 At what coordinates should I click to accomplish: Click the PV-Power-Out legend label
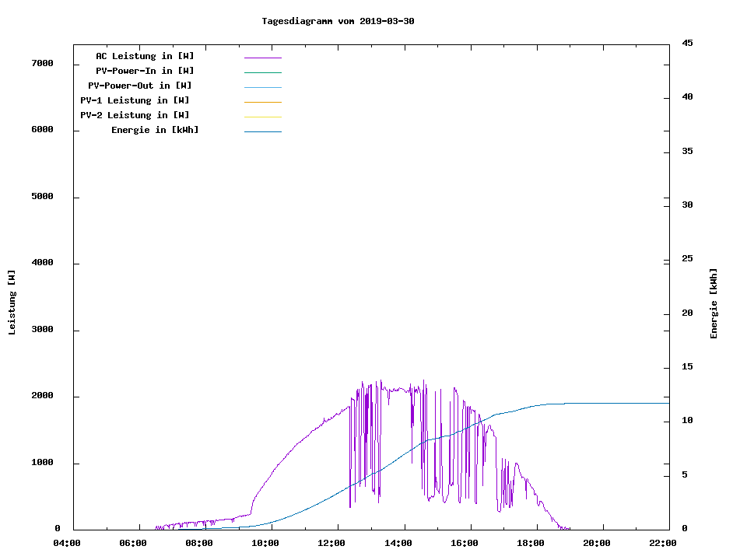click(x=140, y=86)
